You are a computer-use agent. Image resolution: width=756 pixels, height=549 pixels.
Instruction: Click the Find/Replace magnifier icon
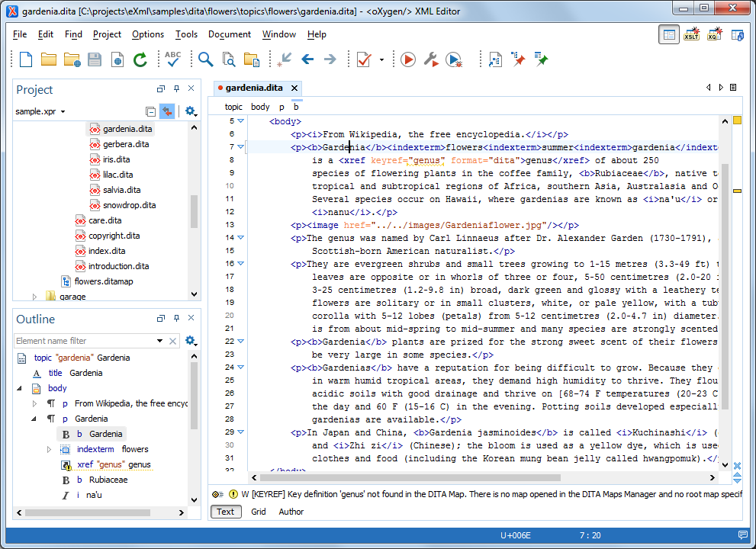point(205,59)
